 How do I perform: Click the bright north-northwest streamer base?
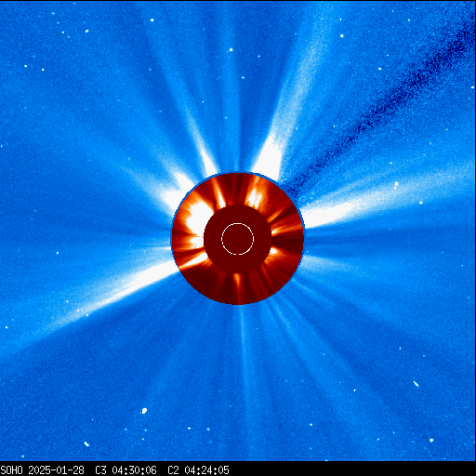(x=268, y=156)
